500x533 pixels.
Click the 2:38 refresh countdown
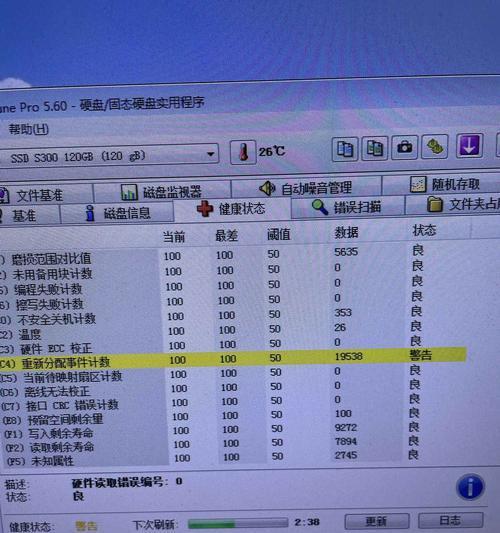click(307, 522)
